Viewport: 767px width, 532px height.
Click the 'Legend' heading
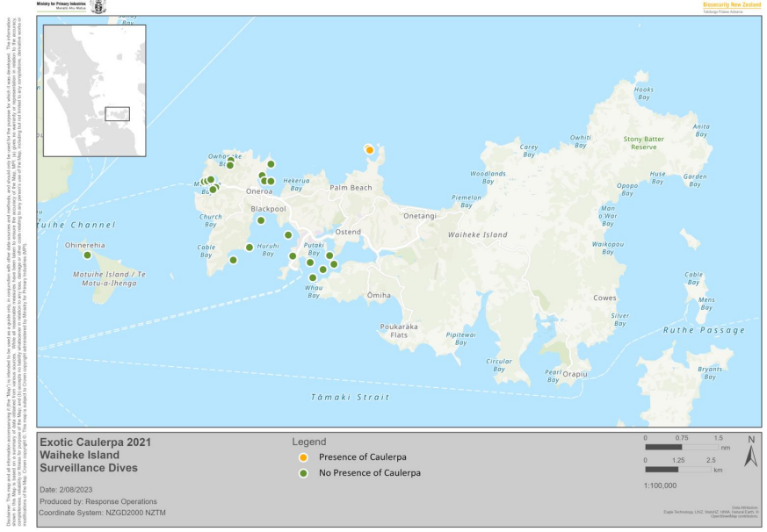coord(309,442)
